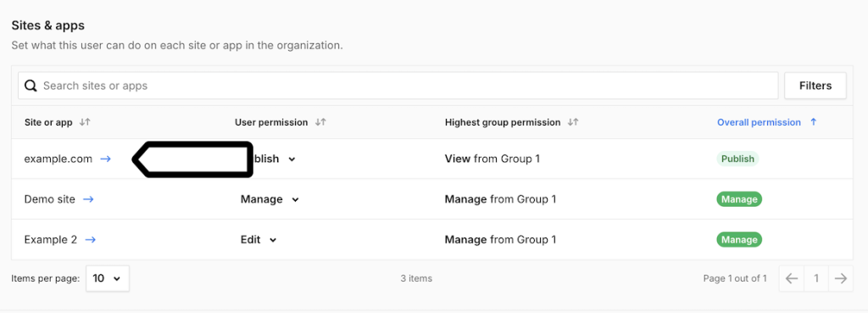The height and width of the screenshot is (313, 868).
Task: Sort by Highest group permission arrows
Action: click(574, 122)
